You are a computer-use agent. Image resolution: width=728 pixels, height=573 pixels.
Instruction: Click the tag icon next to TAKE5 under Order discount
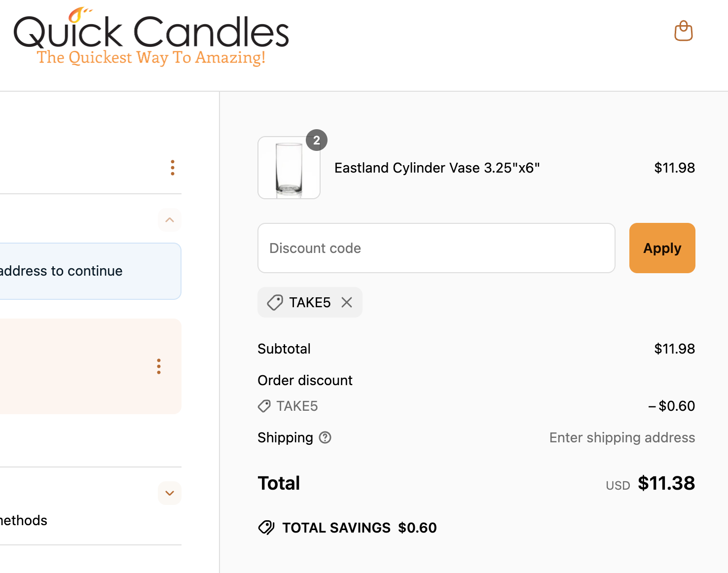pyautogui.click(x=263, y=406)
